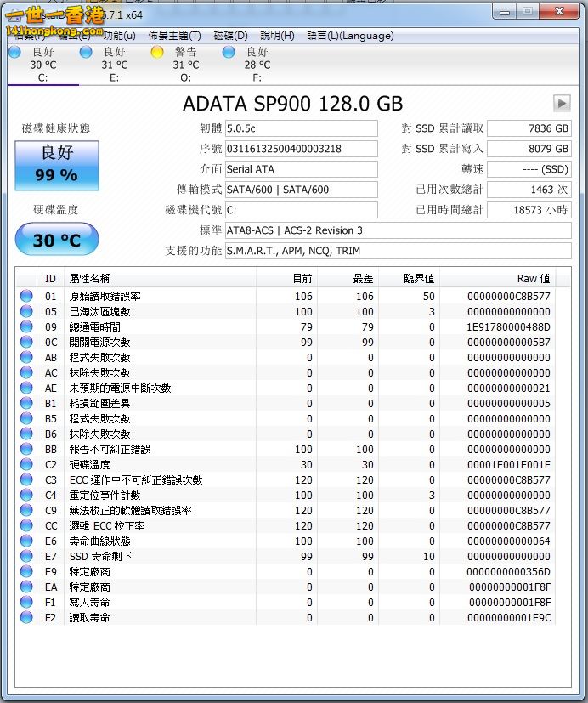This screenshot has width=588, height=703.
Task: Click the 良好 99 % health status button
Action: pos(57,166)
